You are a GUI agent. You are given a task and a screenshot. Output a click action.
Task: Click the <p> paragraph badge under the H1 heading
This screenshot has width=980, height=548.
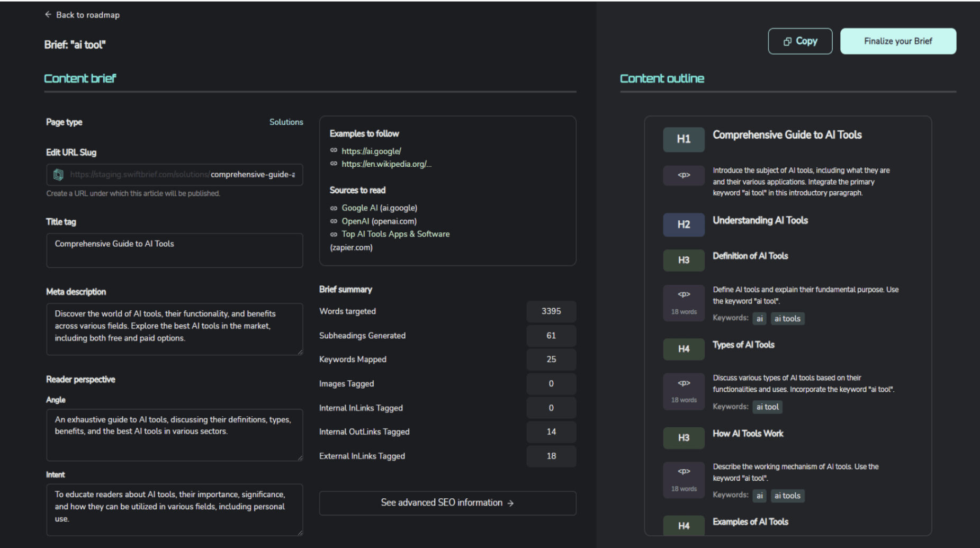tap(684, 175)
